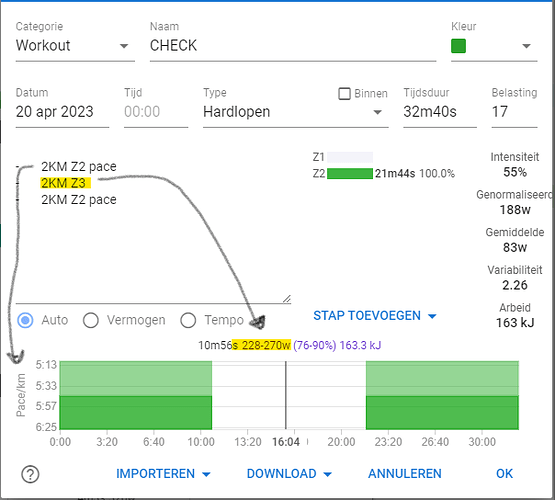Select the Tempo radio button
The width and height of the screenshot is (555, 500).
click(x=188, y=320)
